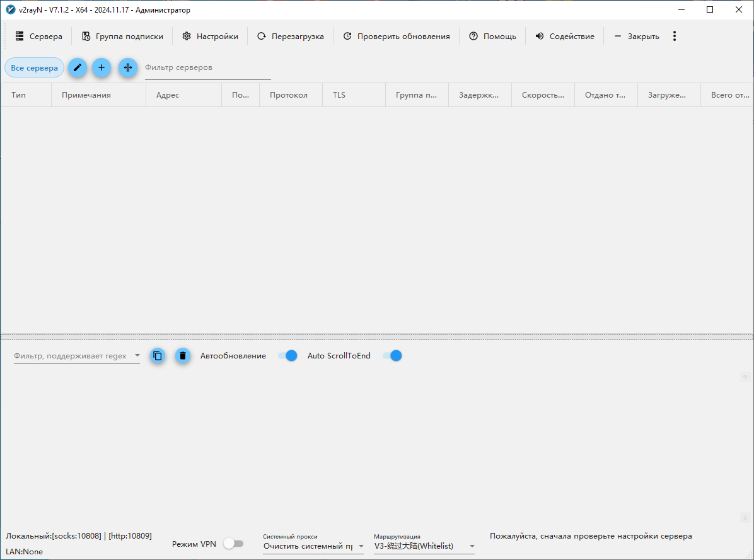Image resolution: width=754 pixels, height=560 pixels.
Task: Click the Задержка column header
Action: pyautogui.click(x=479, y=95)
